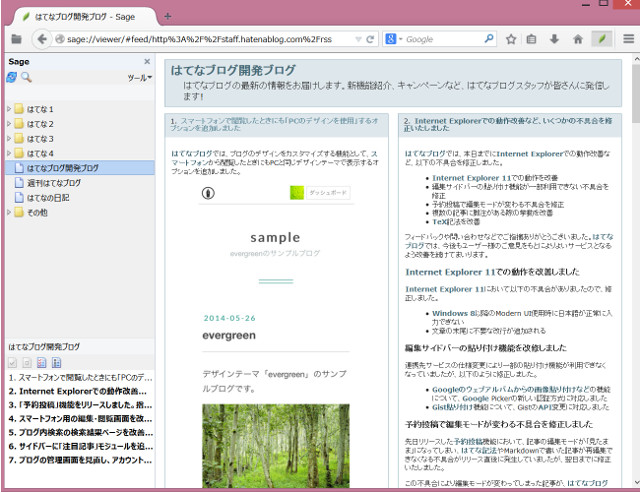
Task: Expand the はてな3 folder
Action: coord(9,138)
